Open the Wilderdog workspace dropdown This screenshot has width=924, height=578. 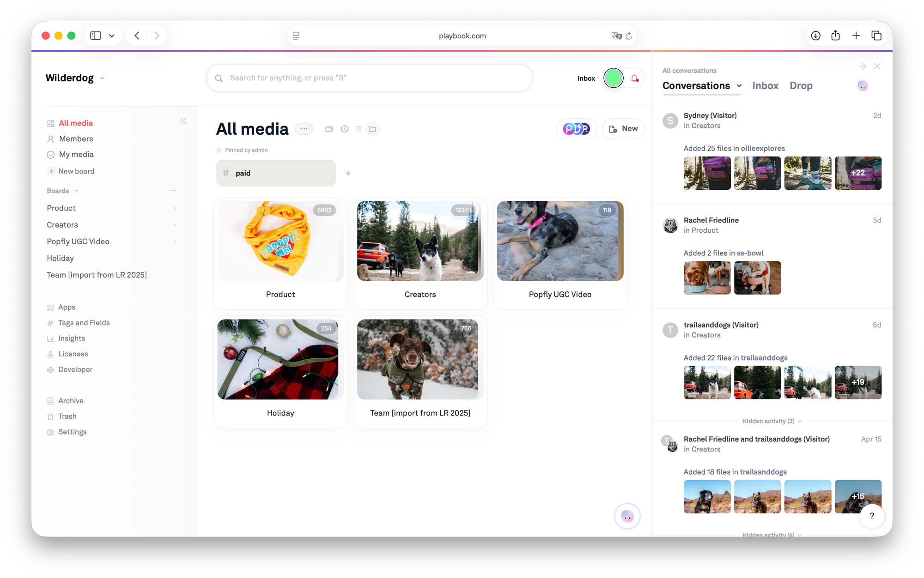click(x=102, y=78)
